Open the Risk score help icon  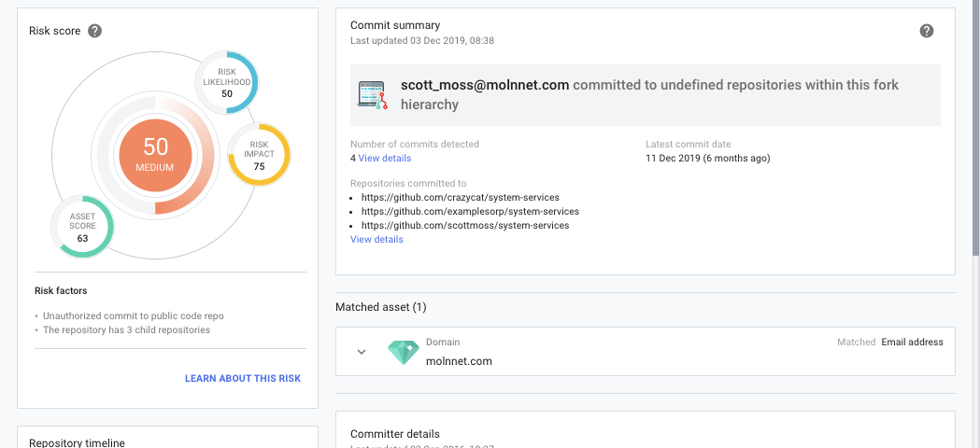click(94, 31)
